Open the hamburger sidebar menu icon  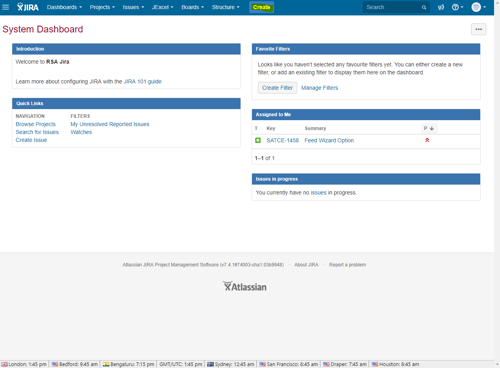click(5, 7)
